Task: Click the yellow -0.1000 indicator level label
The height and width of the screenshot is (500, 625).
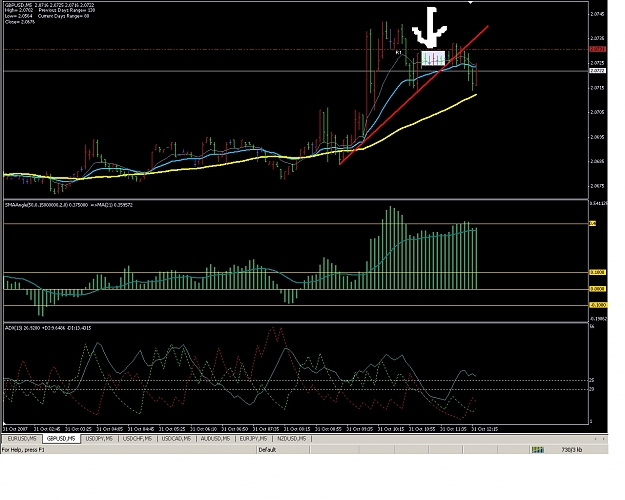Action: tap(598, 305)
